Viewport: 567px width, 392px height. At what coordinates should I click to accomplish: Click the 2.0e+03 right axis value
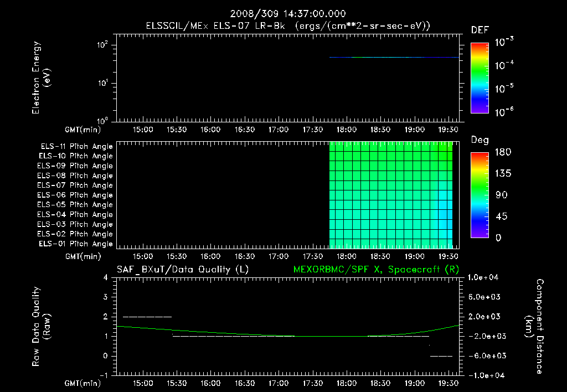[484, 317]
